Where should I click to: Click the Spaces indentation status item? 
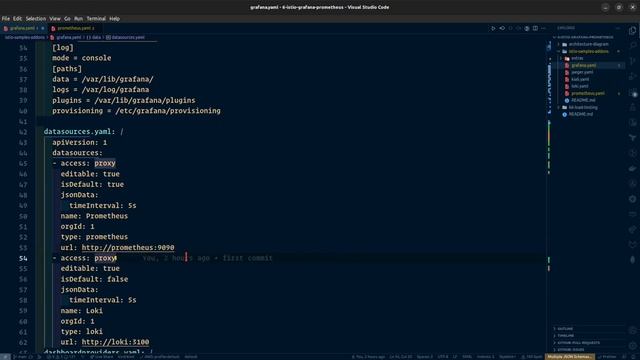point(424,356)
